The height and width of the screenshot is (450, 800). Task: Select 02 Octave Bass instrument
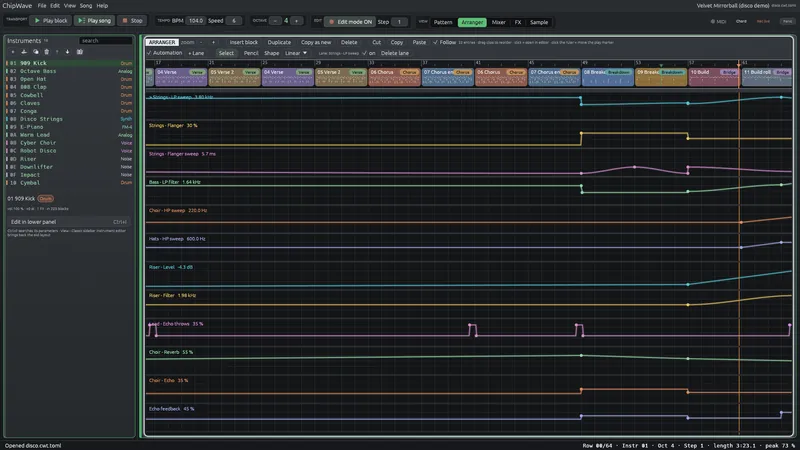point(69,71)
